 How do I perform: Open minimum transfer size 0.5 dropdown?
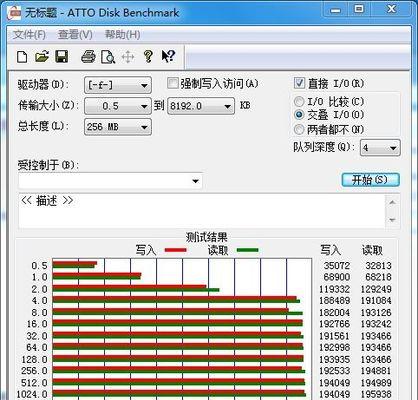118,106
